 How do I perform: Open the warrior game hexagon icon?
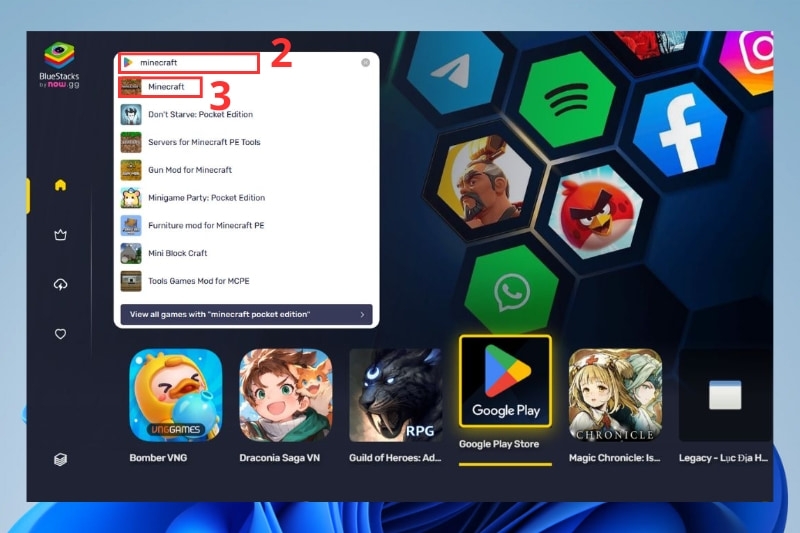[x=482, y=181]
